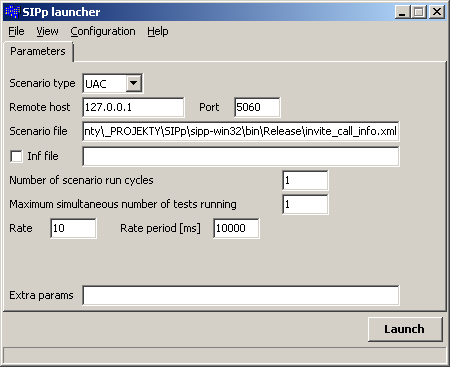450x367 pixels.
Task: Click the SIPp launcher title bar icon
Action: 12,12
